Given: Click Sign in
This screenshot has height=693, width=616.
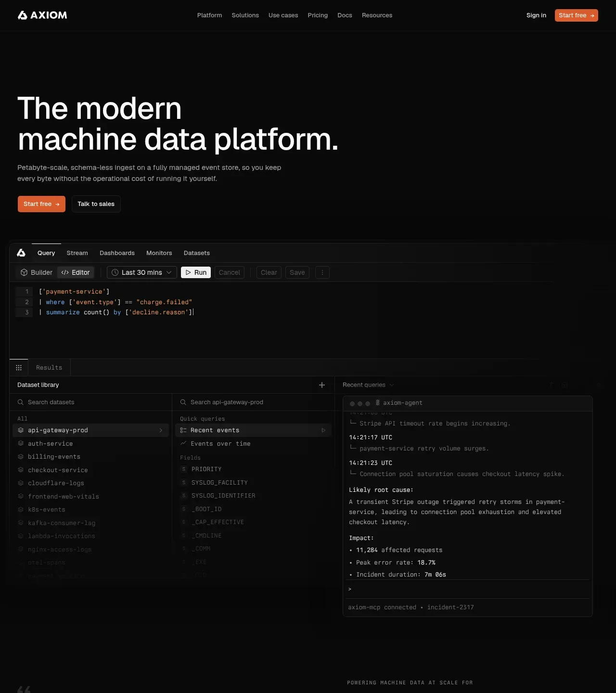Looking at the screenshot, I should coord(536,15).
